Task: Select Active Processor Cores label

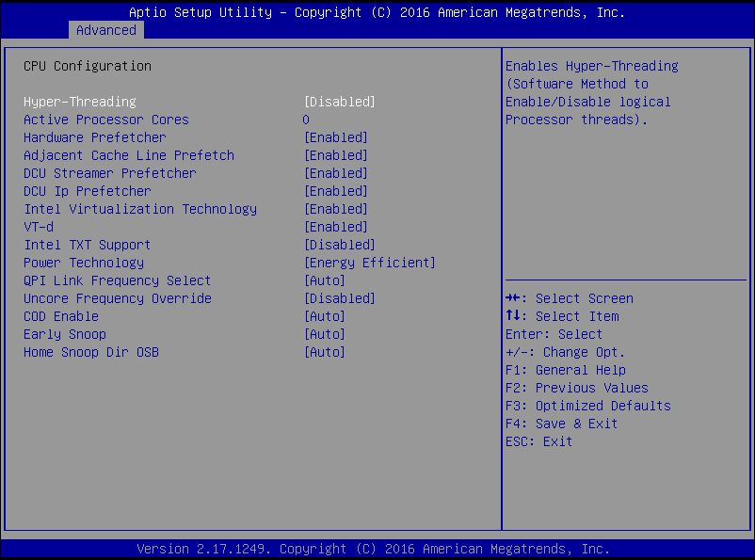Action: (106, 120)
